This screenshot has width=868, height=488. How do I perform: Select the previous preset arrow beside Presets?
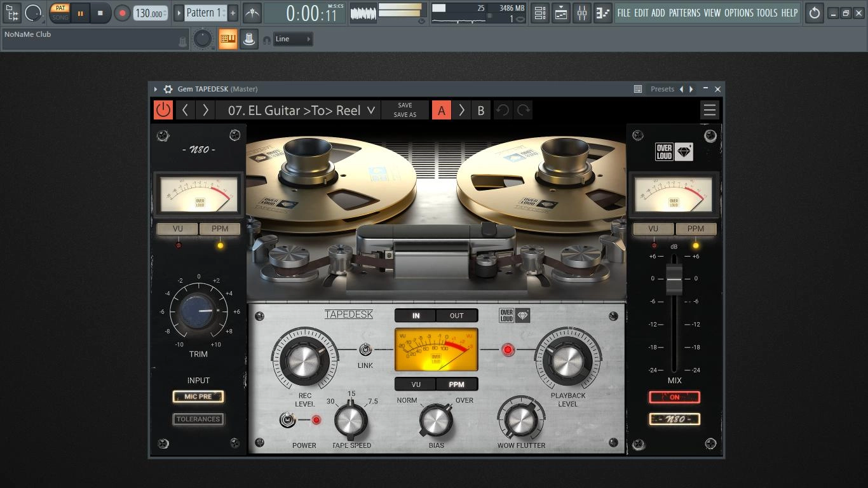(682, 89)
